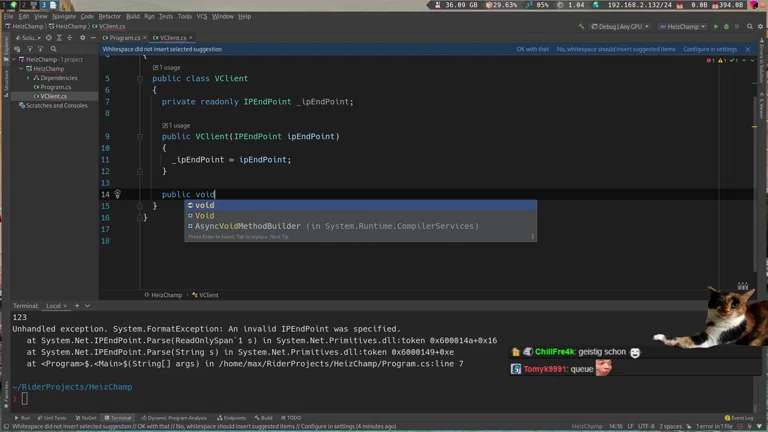This screenshot has height=432, width=768.
Task: Select 'Void' struct completion suggestion
Action: click(360, 216)
